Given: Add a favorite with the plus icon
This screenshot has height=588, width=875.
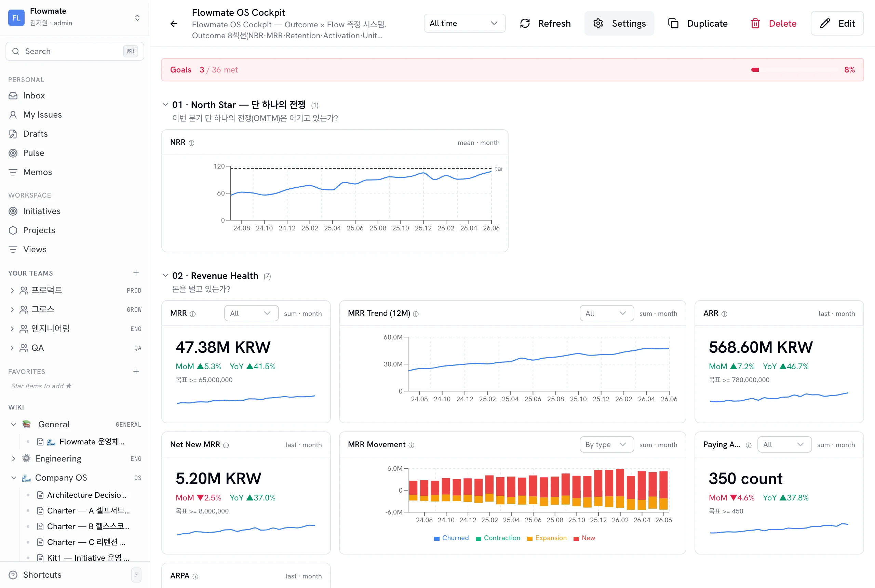Looking at the screenshot, I should (136, 371).
